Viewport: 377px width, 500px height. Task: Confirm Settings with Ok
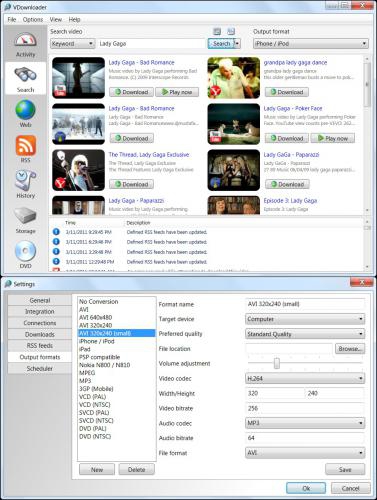point(306,488)
